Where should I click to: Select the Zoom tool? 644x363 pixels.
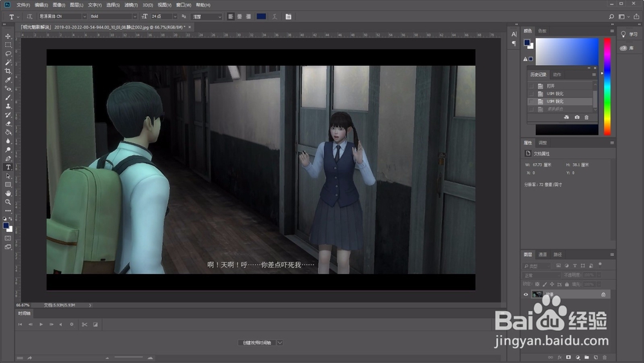coord(8,202)
